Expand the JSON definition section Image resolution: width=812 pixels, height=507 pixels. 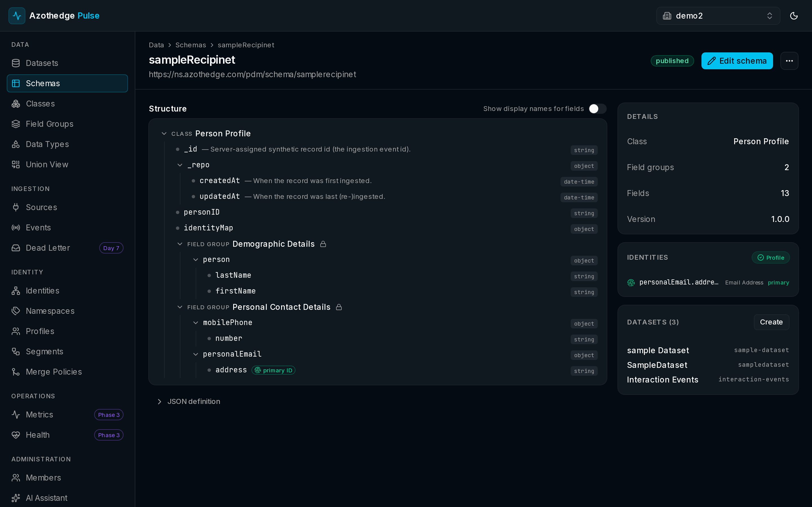click(x=189, y=401)
